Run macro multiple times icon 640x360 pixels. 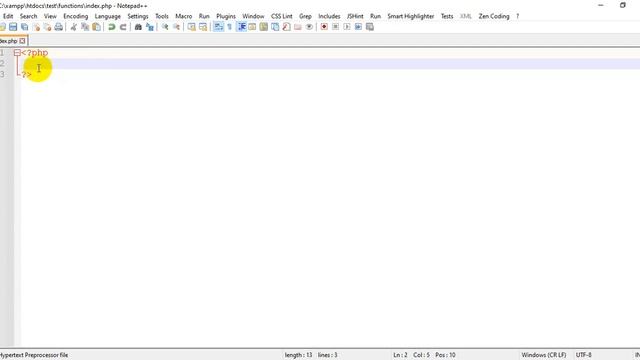[358, 27]
